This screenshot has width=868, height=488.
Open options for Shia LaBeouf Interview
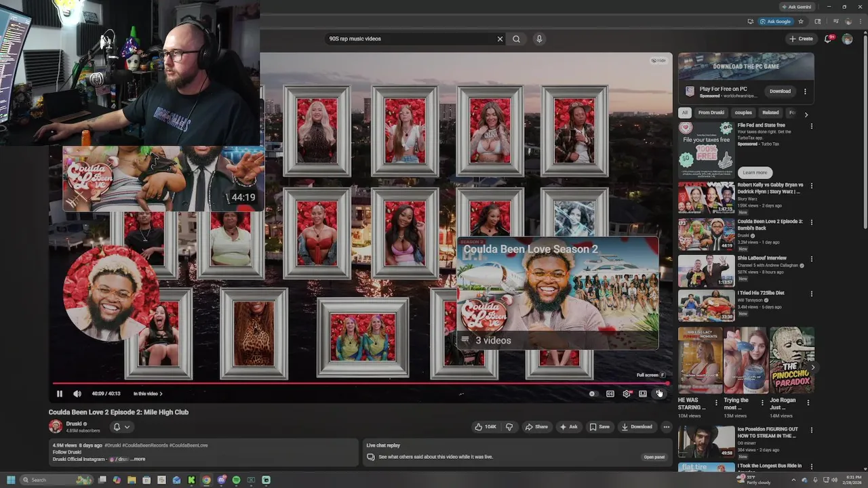pyautogui.click(x=811, y=259)
